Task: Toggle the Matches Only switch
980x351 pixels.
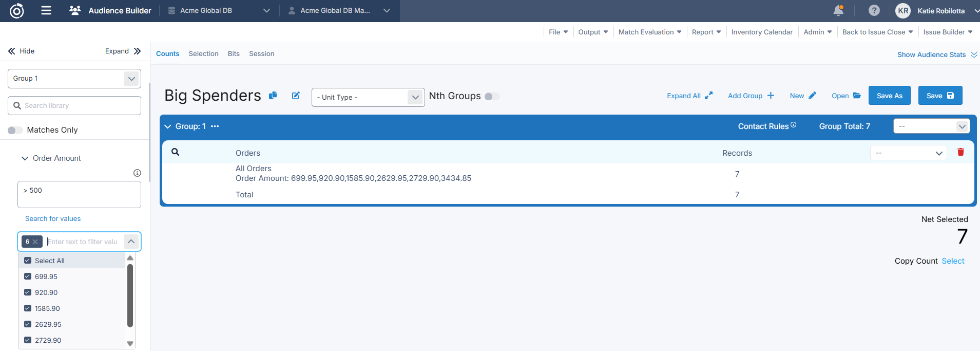Action: pos(15,130)
